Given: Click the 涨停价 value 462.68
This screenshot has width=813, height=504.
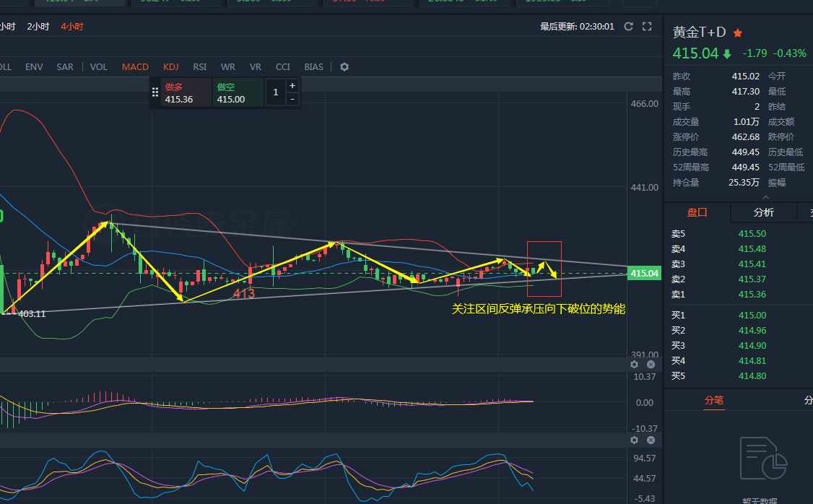Looking at the screenshot, I should [x=746, y=137].
